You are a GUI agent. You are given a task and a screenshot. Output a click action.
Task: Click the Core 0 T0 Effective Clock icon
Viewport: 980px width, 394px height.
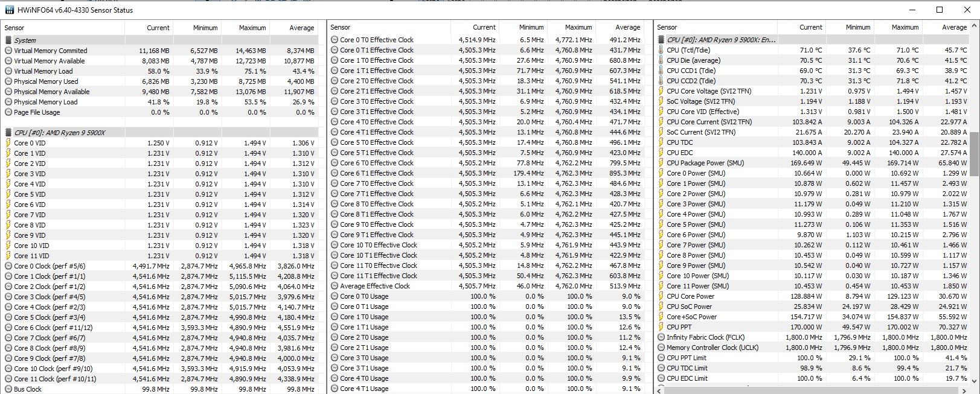[335, 40]
